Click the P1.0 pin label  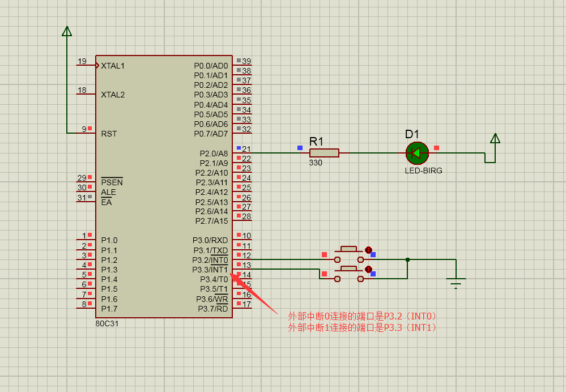pyautogui.click(x=109, y=240)
